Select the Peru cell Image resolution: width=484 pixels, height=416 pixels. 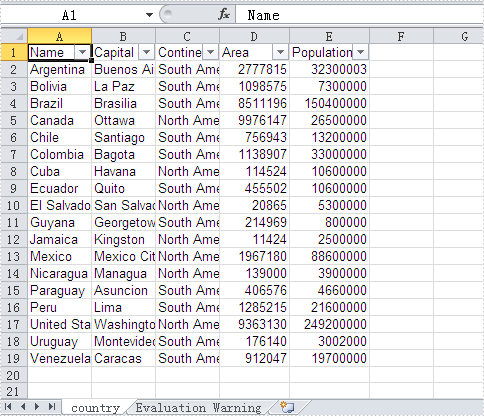point(59,307)
